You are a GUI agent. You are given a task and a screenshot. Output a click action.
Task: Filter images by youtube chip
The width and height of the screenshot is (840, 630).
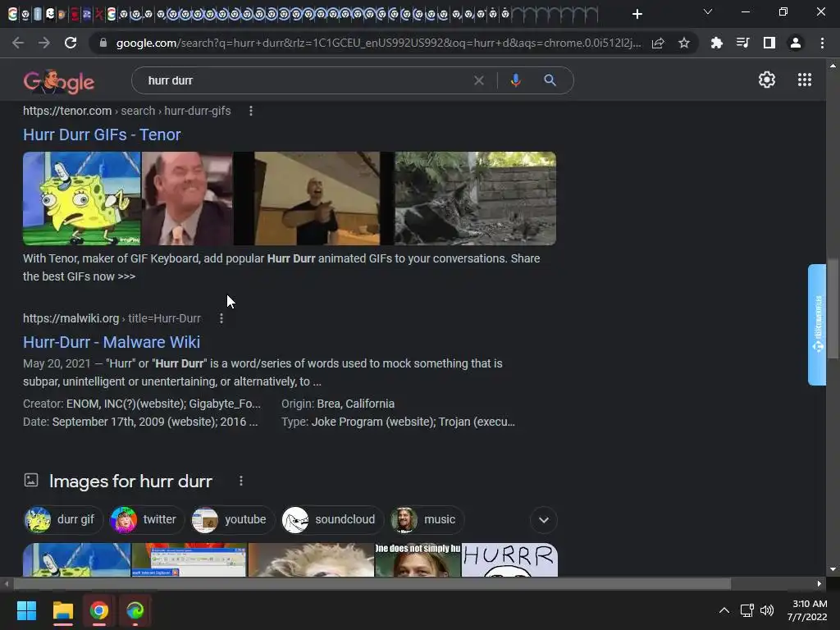click(x=232, y=519)
